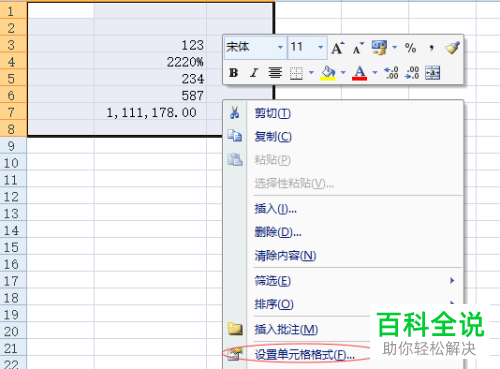This screenshot has height=369, width=500.
Task: Select row header 7
Action: [13, 112]
